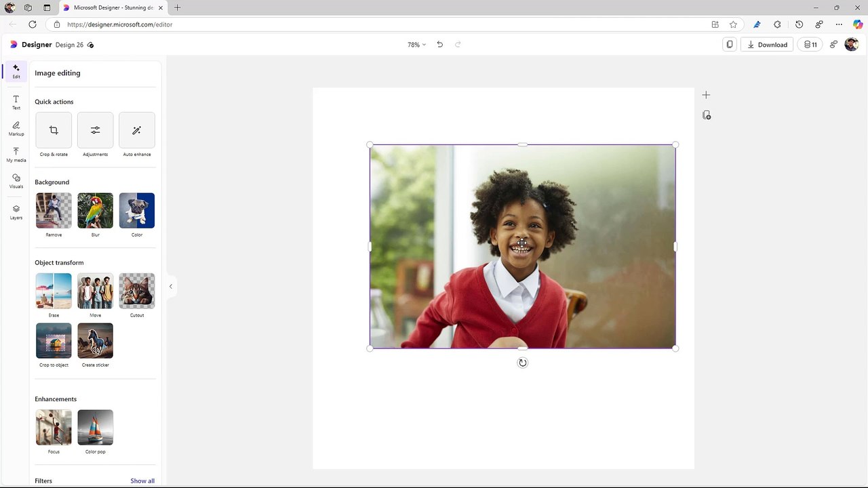Image resolution: width=868 pixels, height=488 pixels.
Task: Open the Visuals panel
Action: pyautogui.click(x=16, y=181)
